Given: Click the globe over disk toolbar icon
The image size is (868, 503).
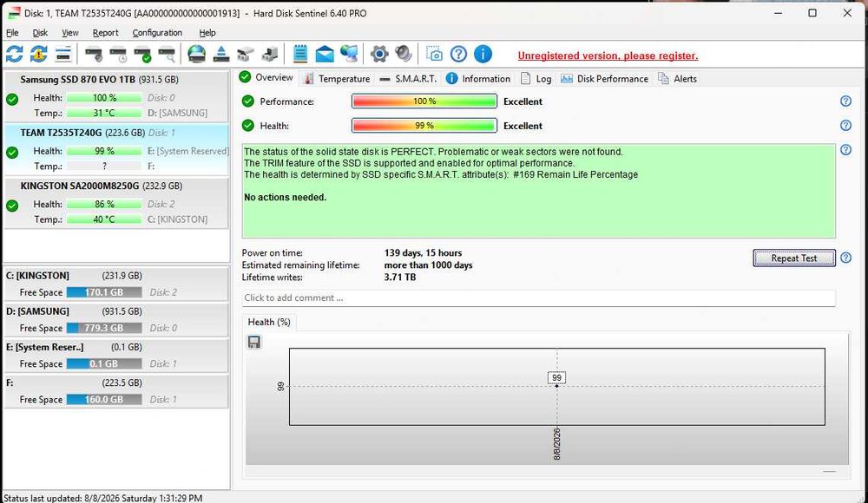Looking at the screenshot, I should pos(196,54).
